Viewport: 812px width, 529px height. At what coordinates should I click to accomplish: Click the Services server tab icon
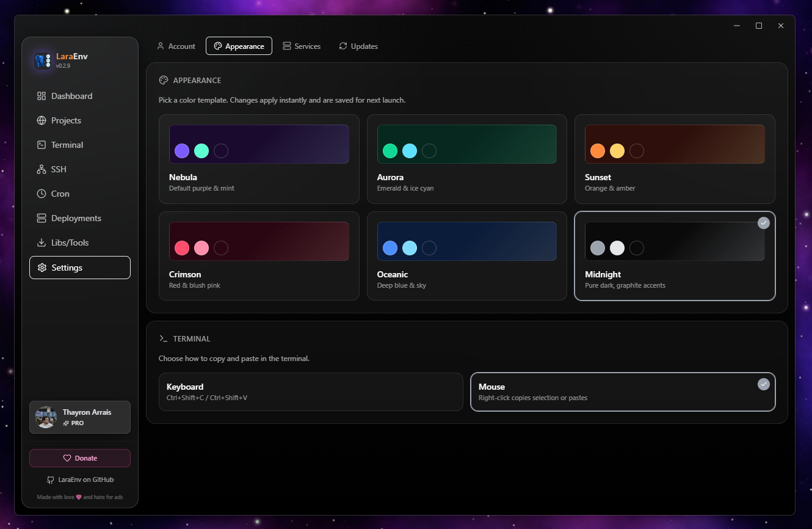point(287,46)
